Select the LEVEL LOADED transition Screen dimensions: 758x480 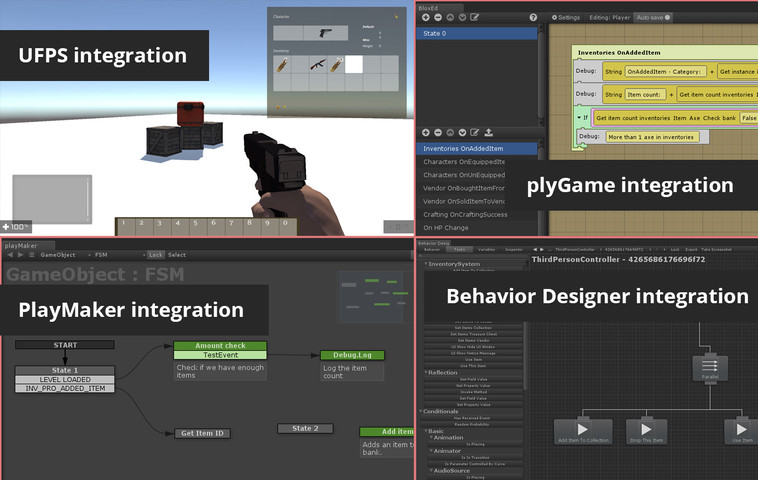point(65,379)
